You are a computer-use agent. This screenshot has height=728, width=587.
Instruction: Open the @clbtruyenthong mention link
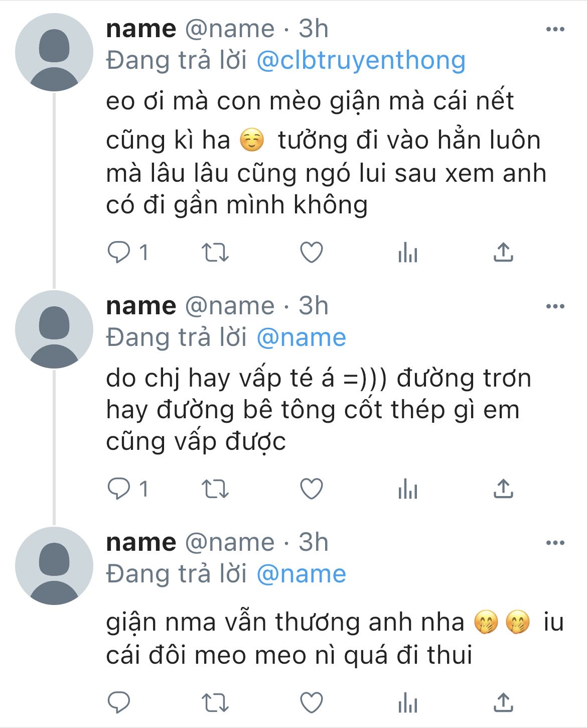361,60
